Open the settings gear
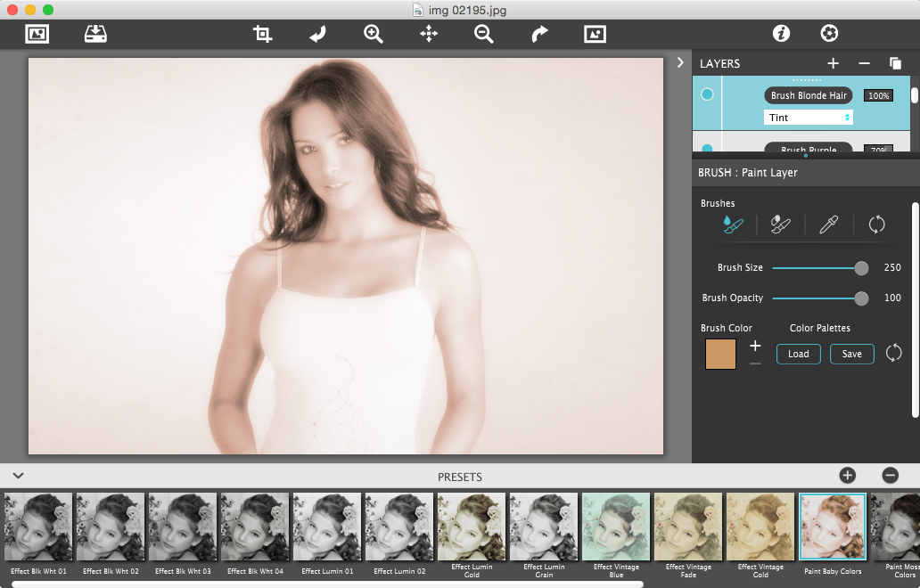 point(828,33)
